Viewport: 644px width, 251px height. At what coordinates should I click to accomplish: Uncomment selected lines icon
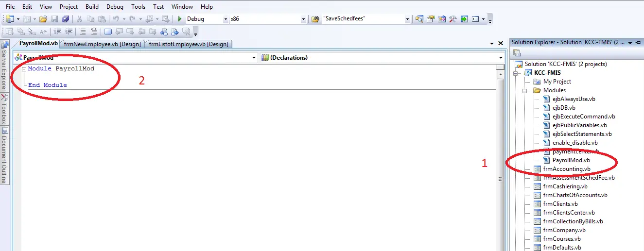coord(94,32)
